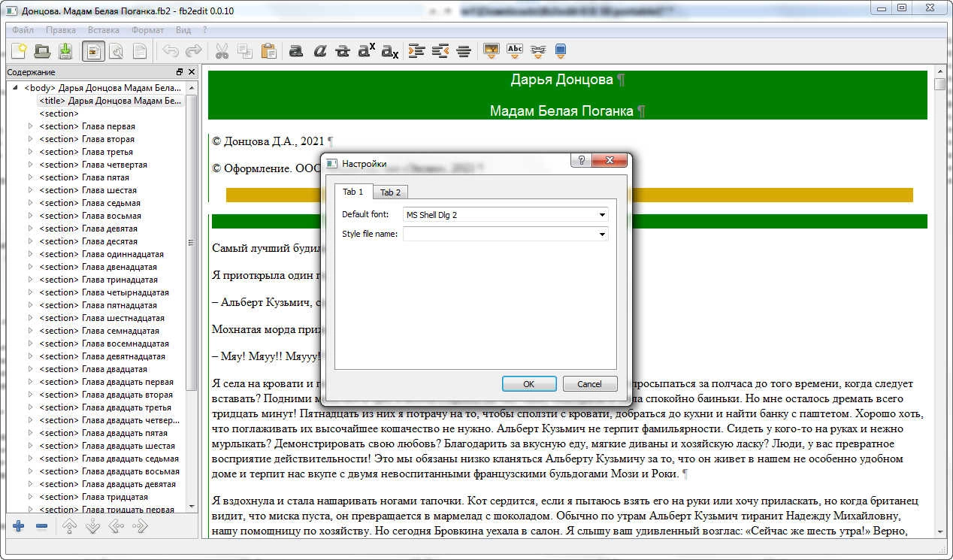This screenshot has width=953, height=560.
Task: Open the Файл menu
Action: [x=23, y=30]
